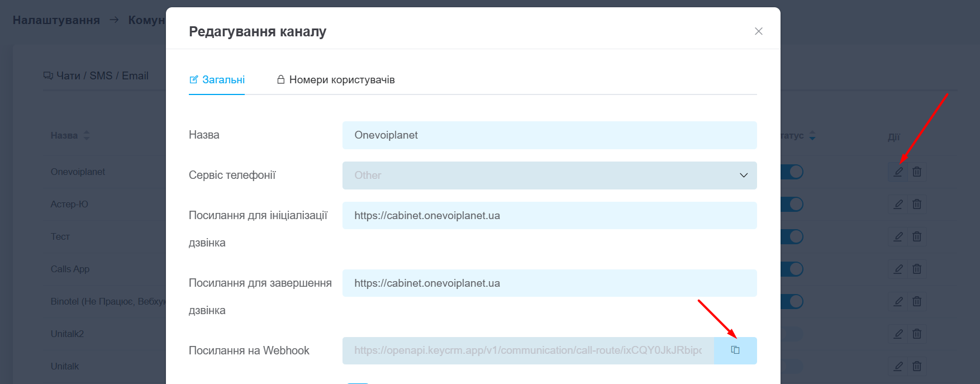The image size is (980, 384).
Task: Select the Calls App row name
Action: pos(70,269)
